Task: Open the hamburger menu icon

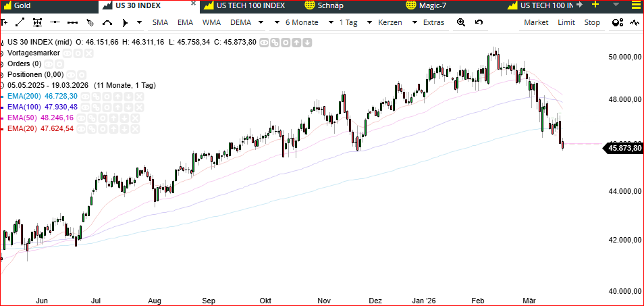Action: pos(635,5)
